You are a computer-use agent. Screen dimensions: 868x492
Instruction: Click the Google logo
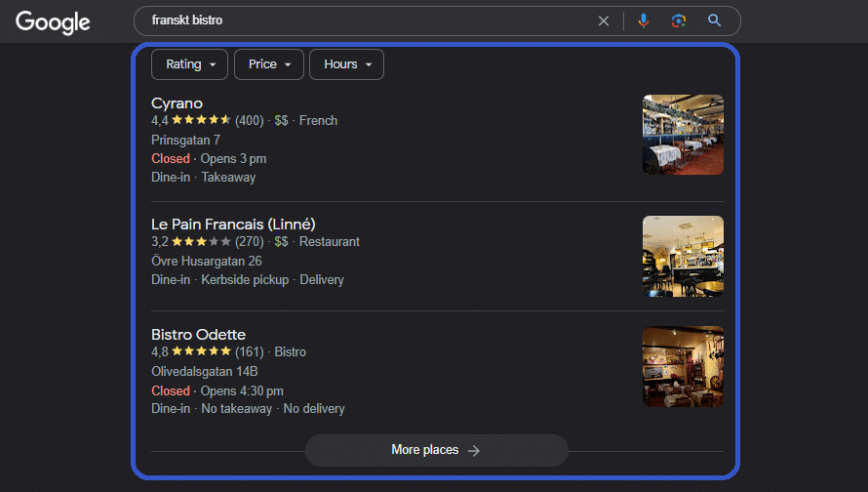[53, 21]
